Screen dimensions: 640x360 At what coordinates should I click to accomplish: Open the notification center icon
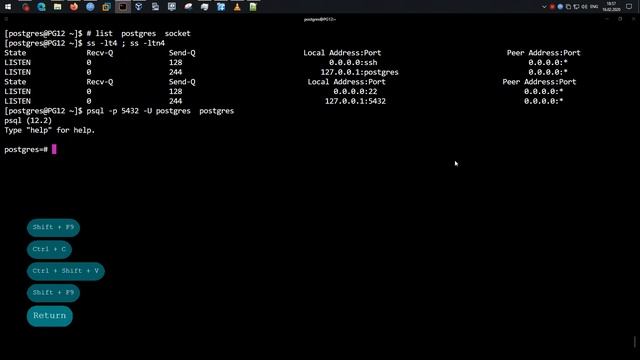coord(629,7)
